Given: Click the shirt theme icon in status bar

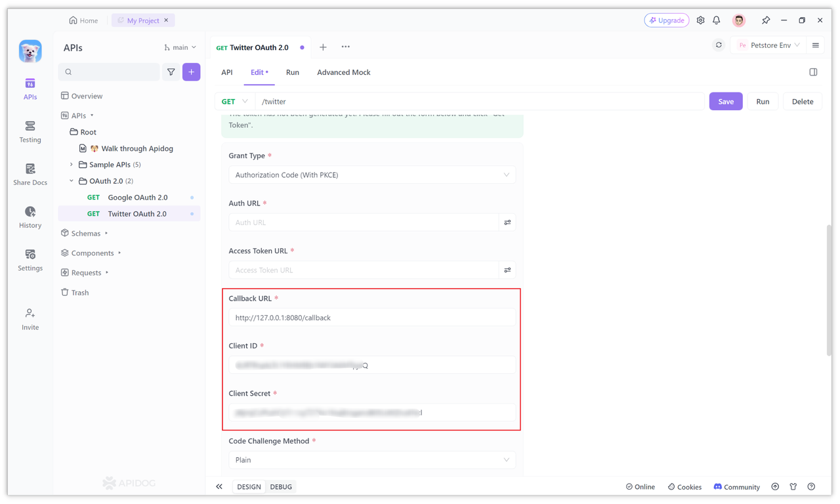Looking at the screenshot, I should (793, 487).
